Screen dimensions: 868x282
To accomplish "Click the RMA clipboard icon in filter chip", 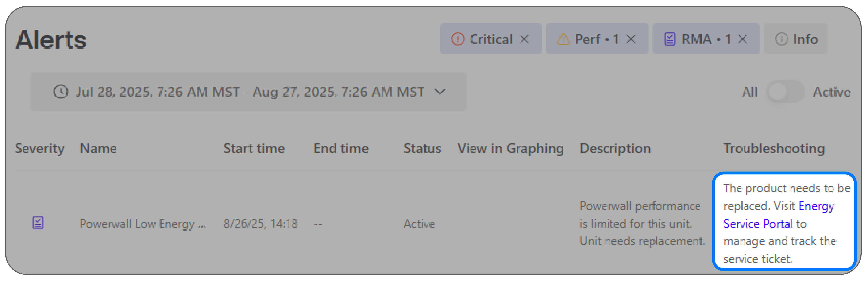I will click(670, 39).
